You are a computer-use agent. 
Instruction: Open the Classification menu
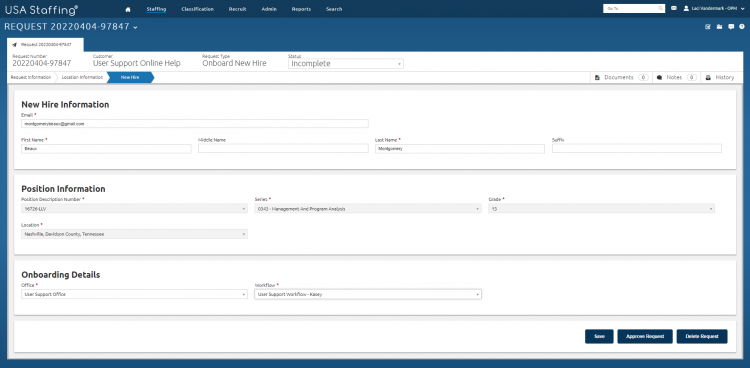point(198,9)
